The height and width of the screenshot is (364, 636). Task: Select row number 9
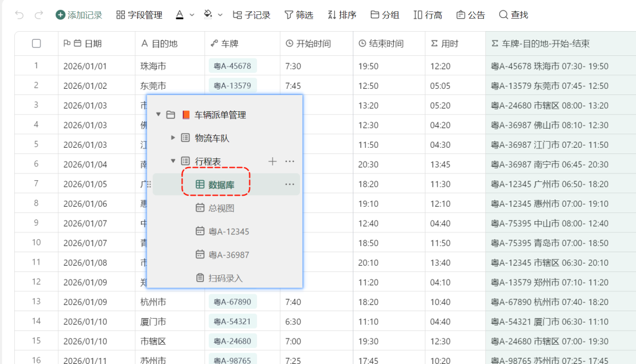coord(36,223)
